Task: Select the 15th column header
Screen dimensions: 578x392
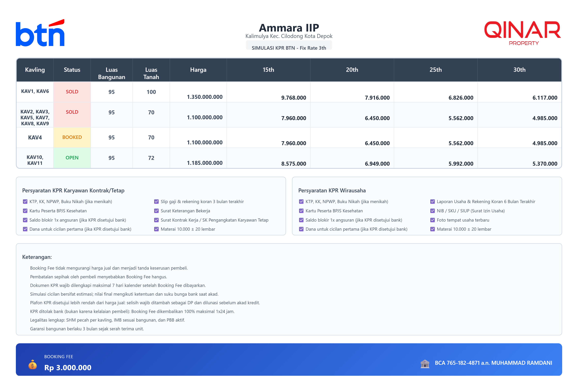Action: tap(268, 70)
